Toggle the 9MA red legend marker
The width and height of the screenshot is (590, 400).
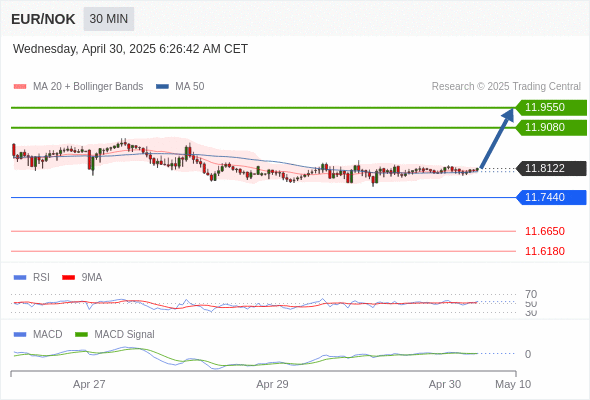tap(68, 278)
